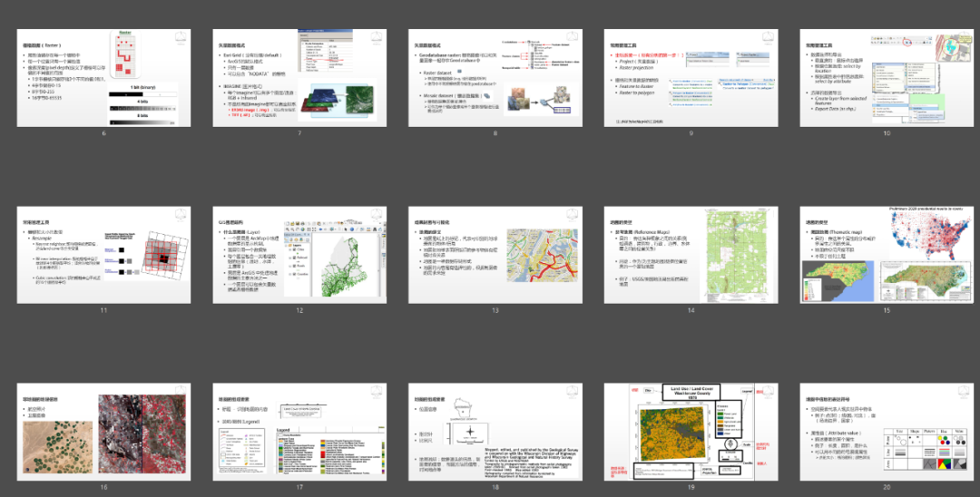Click slide 10 with Export Data content

coord(887,77)
